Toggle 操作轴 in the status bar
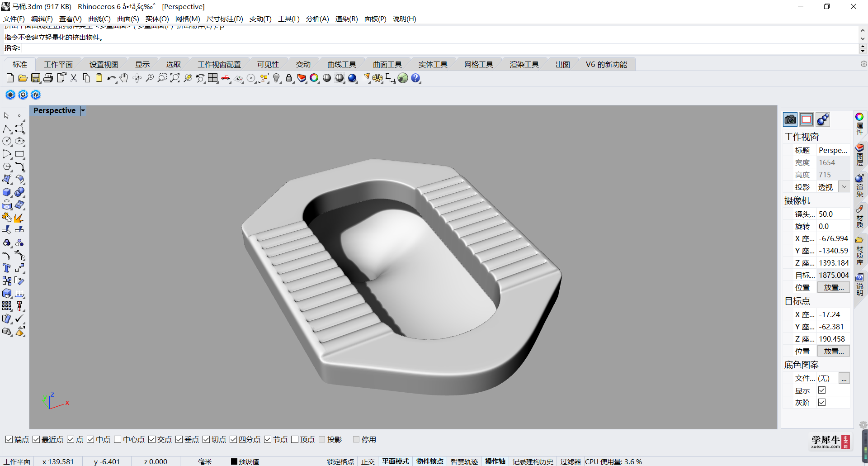The width and height of the screenshot is (868, 466). coord(495,461)
